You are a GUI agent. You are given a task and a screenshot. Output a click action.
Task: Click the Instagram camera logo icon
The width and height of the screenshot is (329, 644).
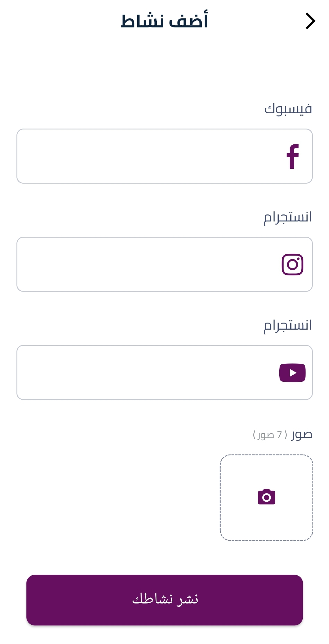292,264
